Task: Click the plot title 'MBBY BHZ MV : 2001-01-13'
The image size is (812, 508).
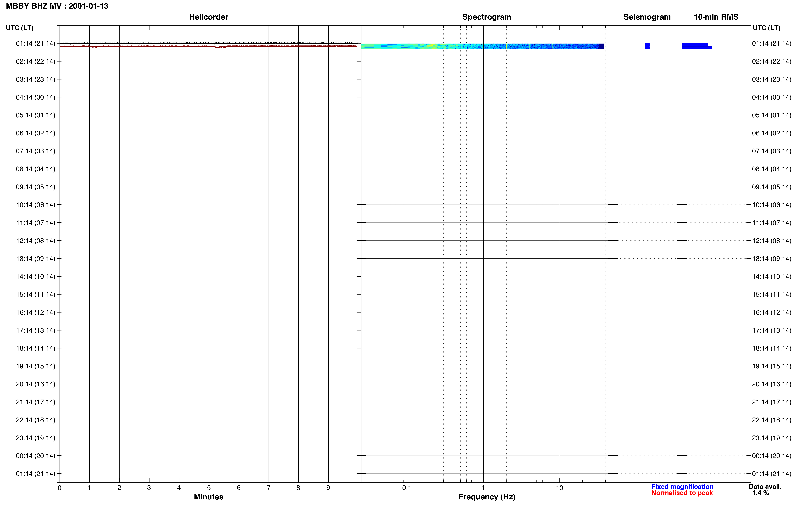Action: pyautogui.click(x=57, y=6)
